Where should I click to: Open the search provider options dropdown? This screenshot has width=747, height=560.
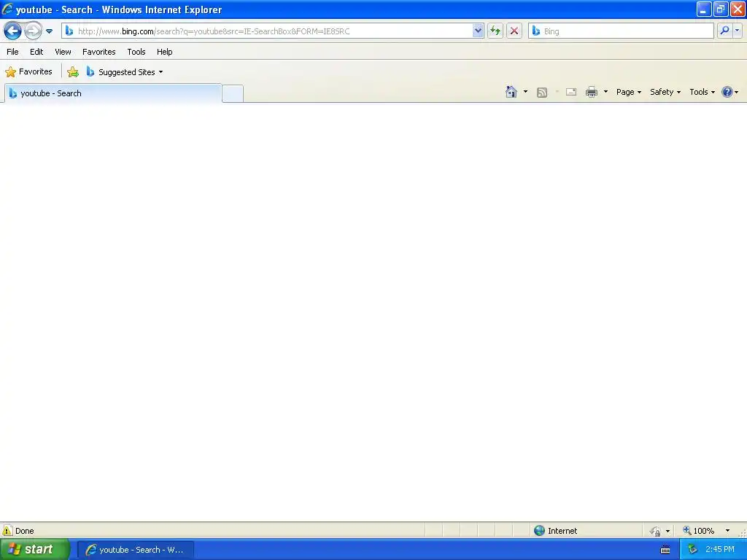737,31
